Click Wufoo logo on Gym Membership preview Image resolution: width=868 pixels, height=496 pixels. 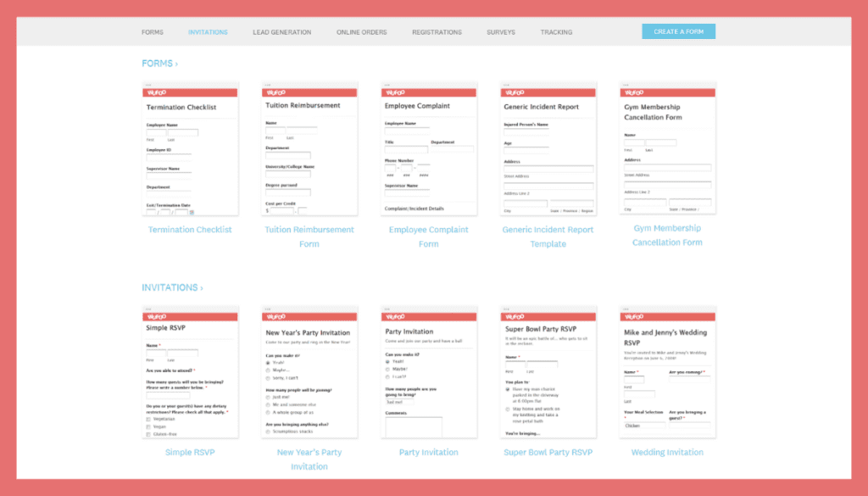pos(634,93)
